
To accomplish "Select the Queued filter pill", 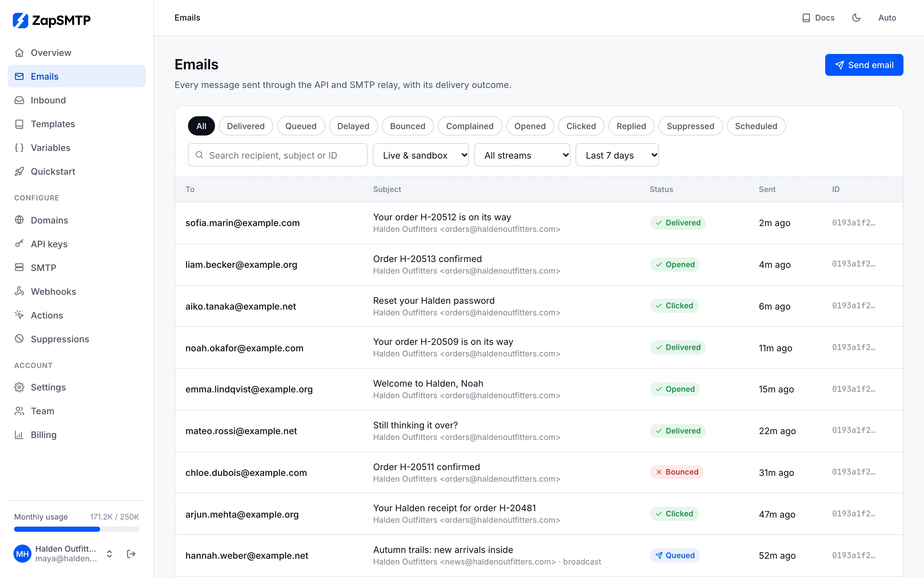I will point(301,126).
